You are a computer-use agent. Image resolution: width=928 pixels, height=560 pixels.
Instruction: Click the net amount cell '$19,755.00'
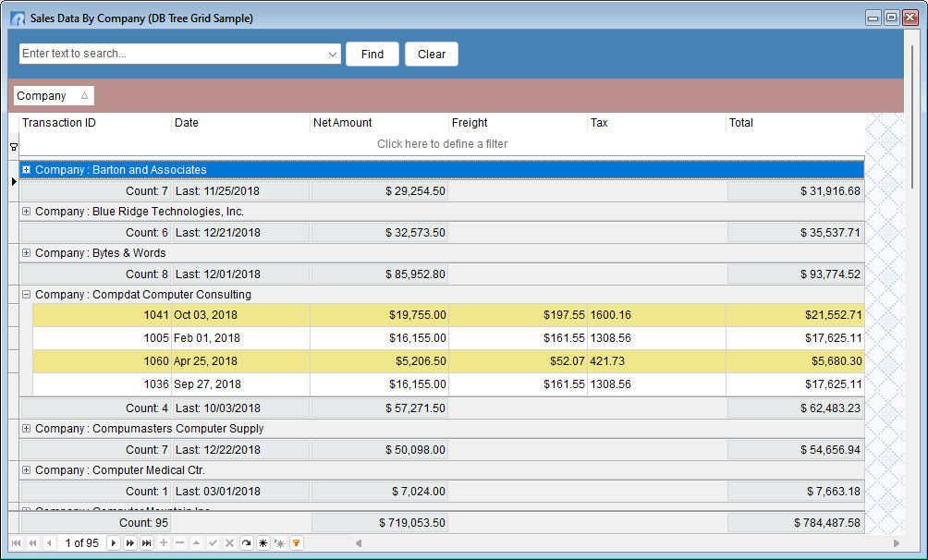(x=379, y=315)
